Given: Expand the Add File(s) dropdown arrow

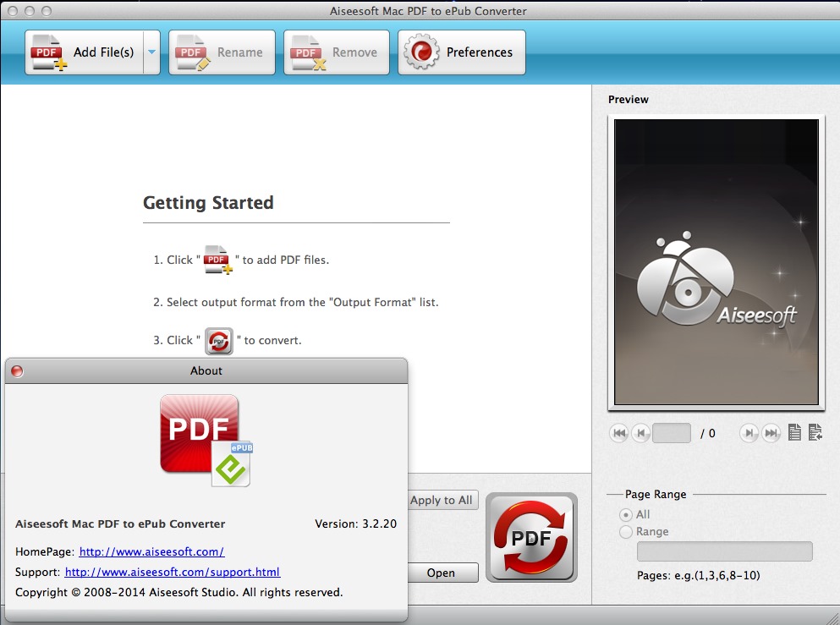Looking at the screenshot, I should pos(151,52).
